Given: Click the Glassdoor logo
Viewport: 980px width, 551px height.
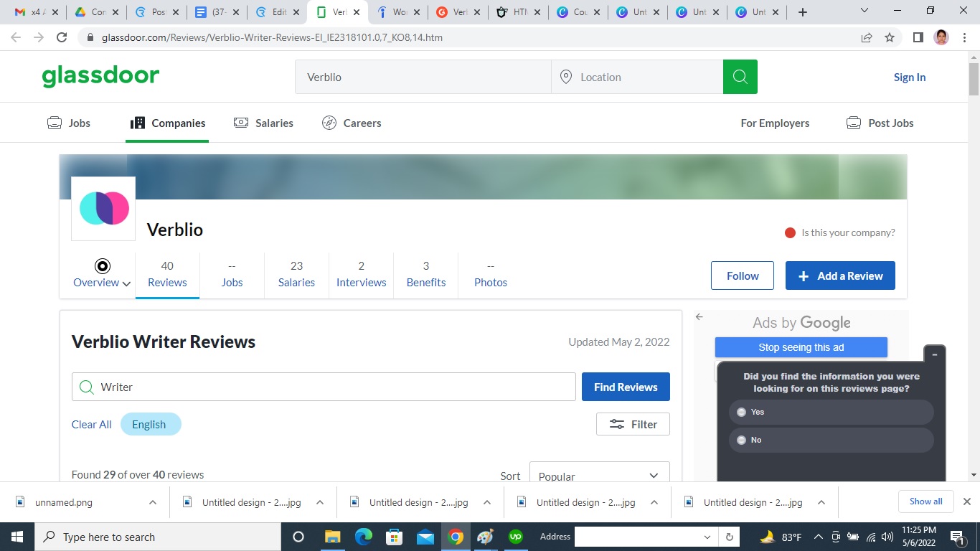Looking at the screenshot, I should [100, 76].
